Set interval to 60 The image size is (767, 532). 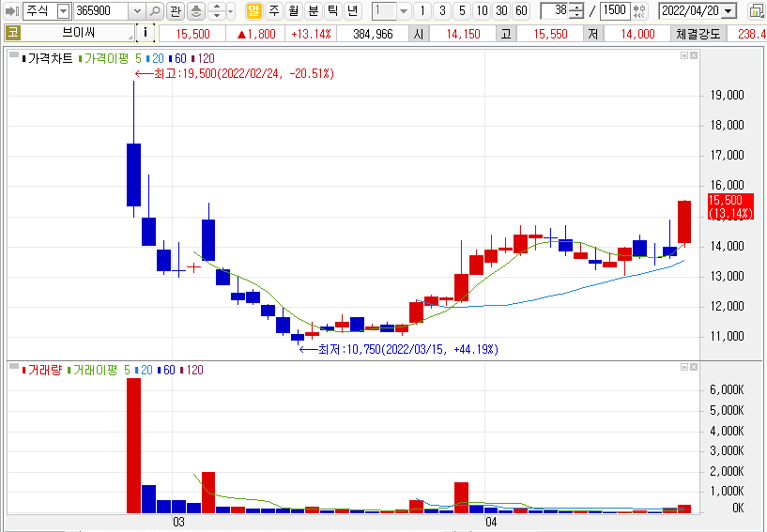(521, 10)
